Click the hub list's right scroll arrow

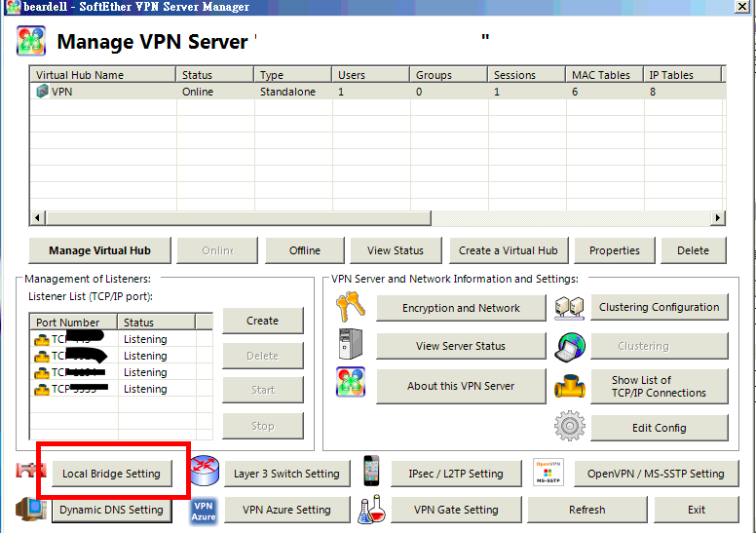718,217
